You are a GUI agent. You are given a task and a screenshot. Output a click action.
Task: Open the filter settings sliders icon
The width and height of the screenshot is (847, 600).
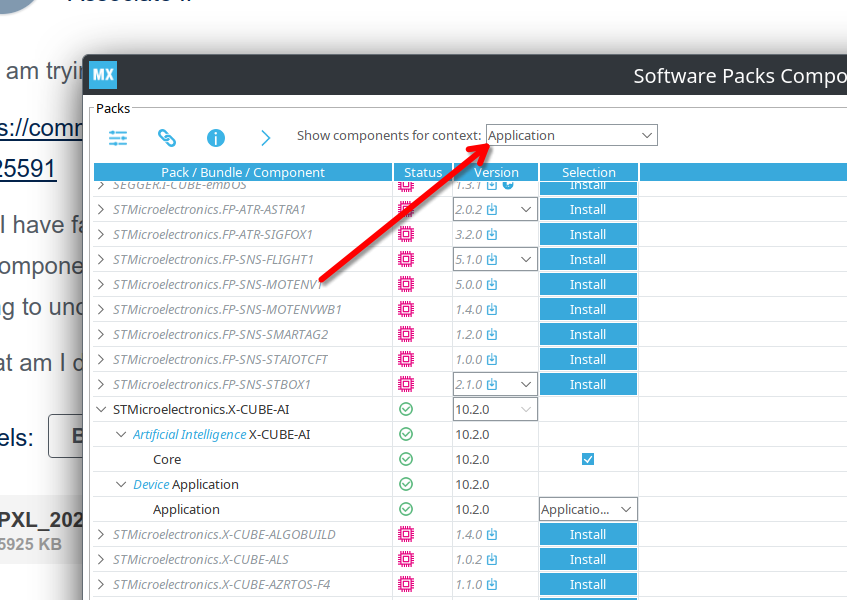pos(118,138)
